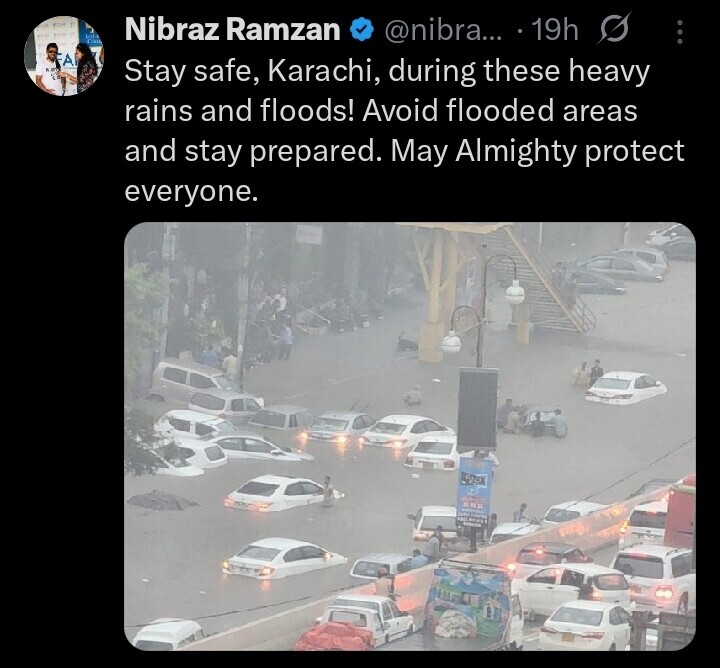Click 'Avoid flooded areas' text in tweet
720x668 pixels.
pos(500,111)
